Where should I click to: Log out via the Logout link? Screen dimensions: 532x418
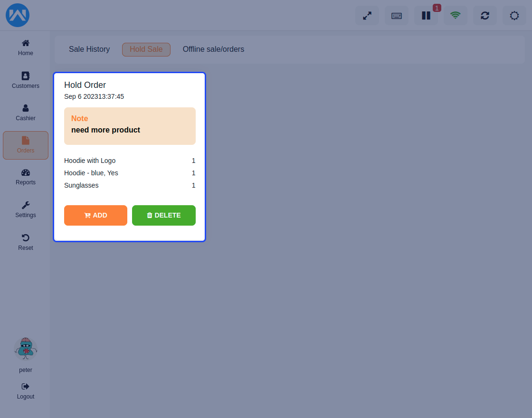click(25, 390)
